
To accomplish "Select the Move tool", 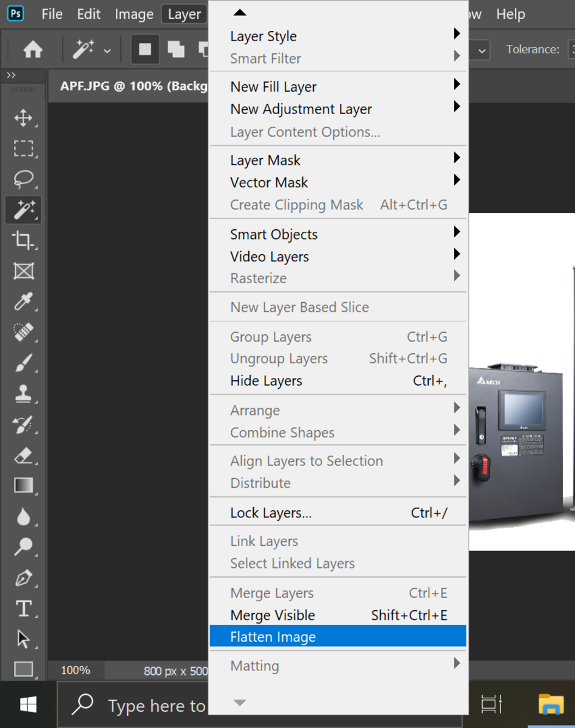I will [24, 118].
